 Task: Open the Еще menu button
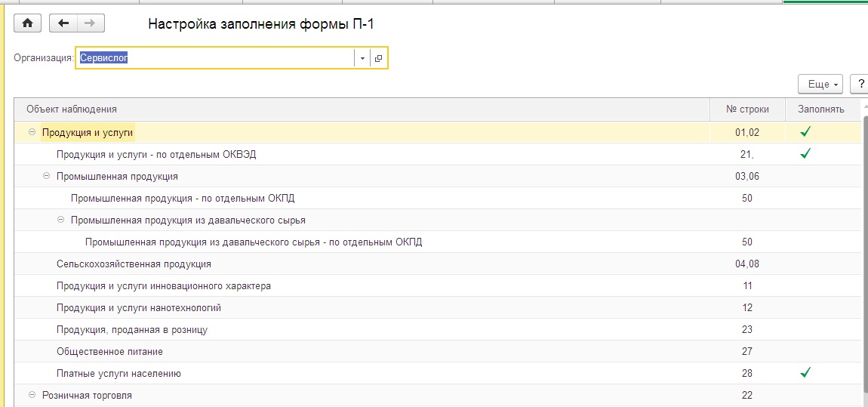[820, 84]
